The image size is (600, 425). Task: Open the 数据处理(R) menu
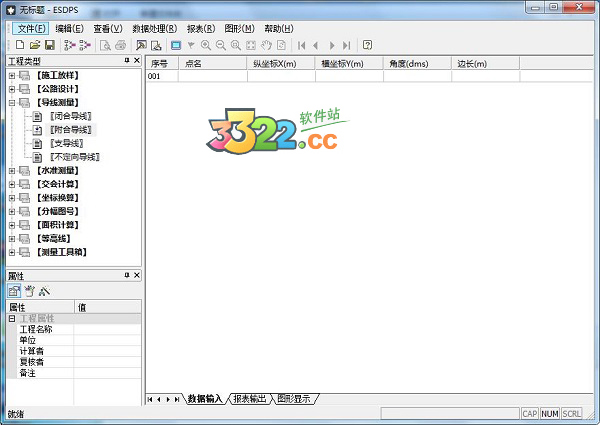(x=155, y=29)
